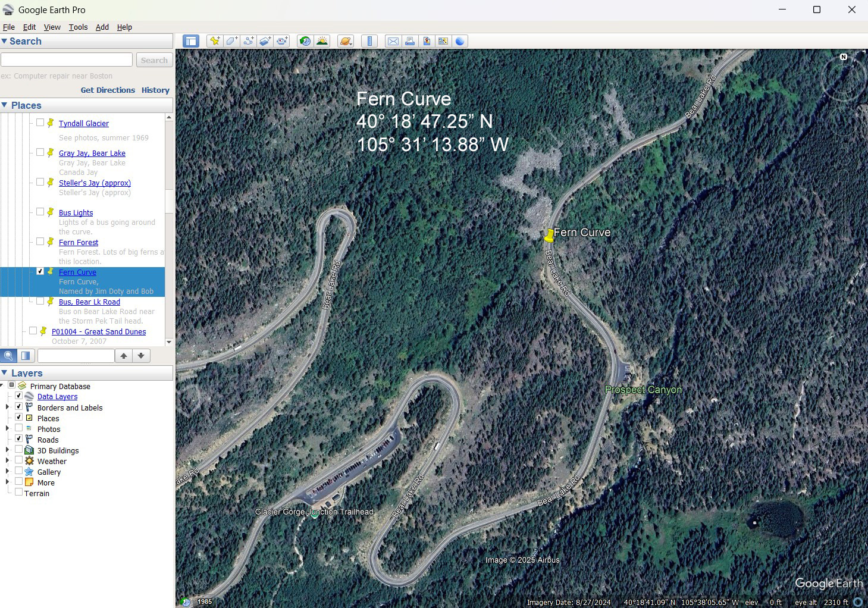Viewport: 868px width, 608px height.
Task: Click the Add Placemark pushpin icon
Action: coord(215,41)
